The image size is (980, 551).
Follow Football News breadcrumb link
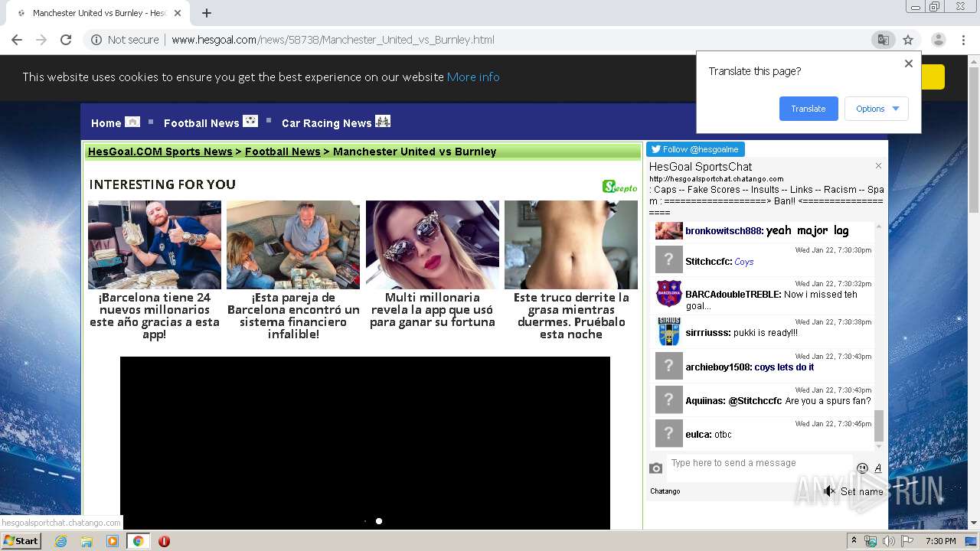coord(283,152)
